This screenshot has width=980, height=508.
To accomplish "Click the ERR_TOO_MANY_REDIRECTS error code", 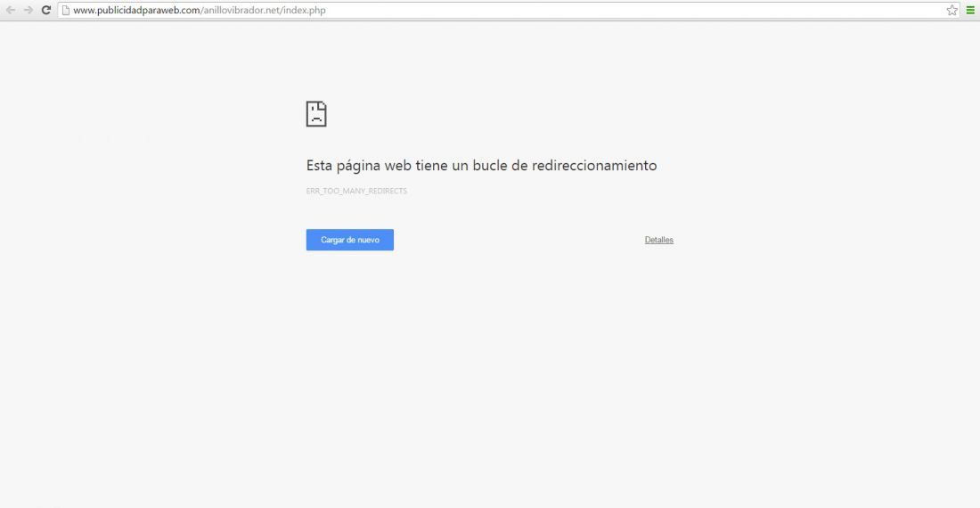I will pos(356,192).
